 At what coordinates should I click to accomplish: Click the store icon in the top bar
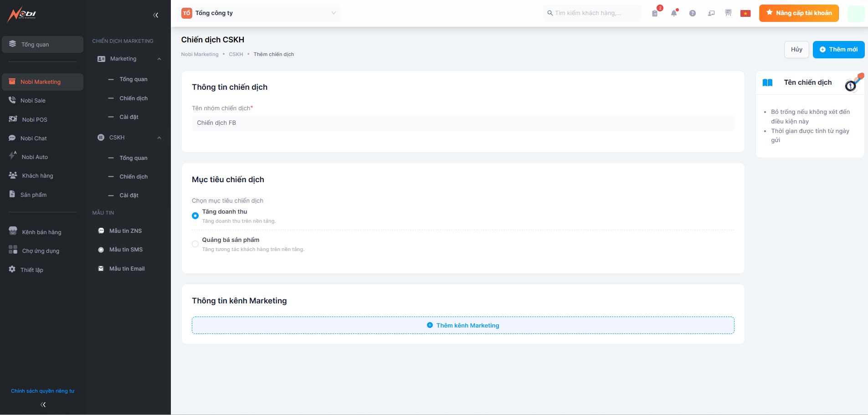coord(728,13)
